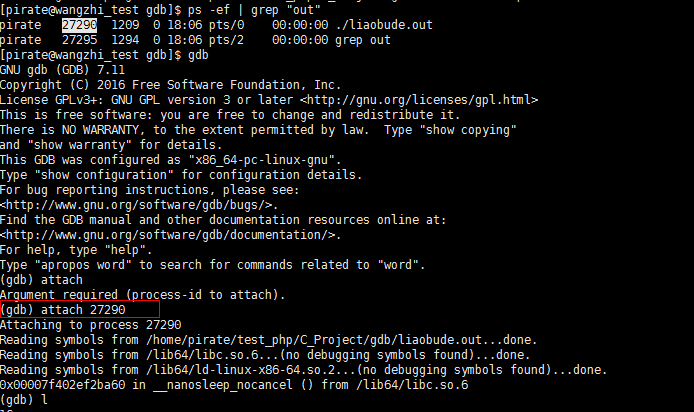Viewport: 694px width, 412px height.
Task: Click the highlighted PID 27290
Action: [79, 25]
